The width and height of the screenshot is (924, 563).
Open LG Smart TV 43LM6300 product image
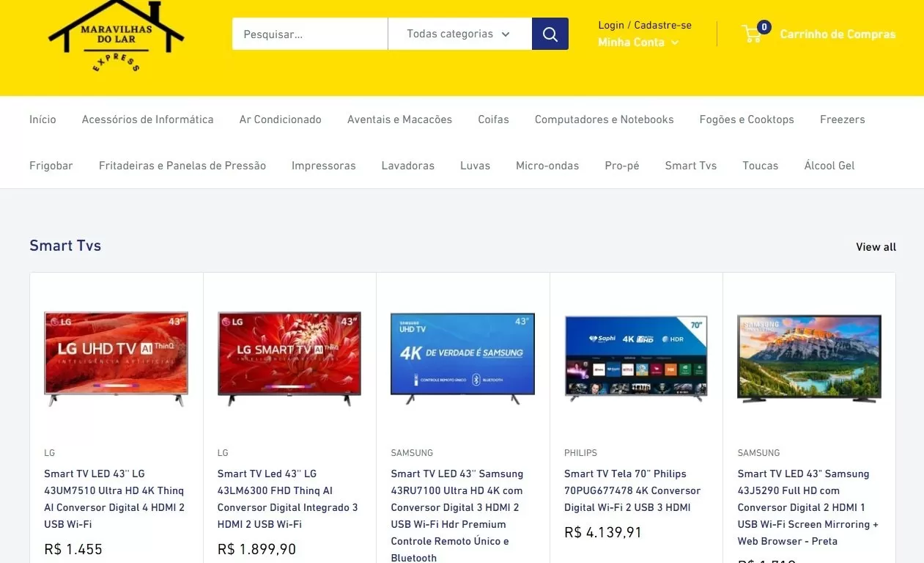289,358
